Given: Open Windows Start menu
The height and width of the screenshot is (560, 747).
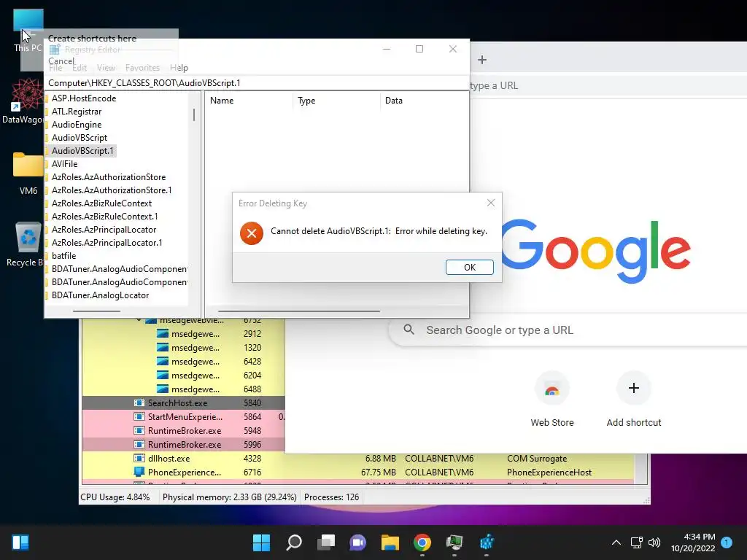Looking at the screenshot, I should point(261,542).
